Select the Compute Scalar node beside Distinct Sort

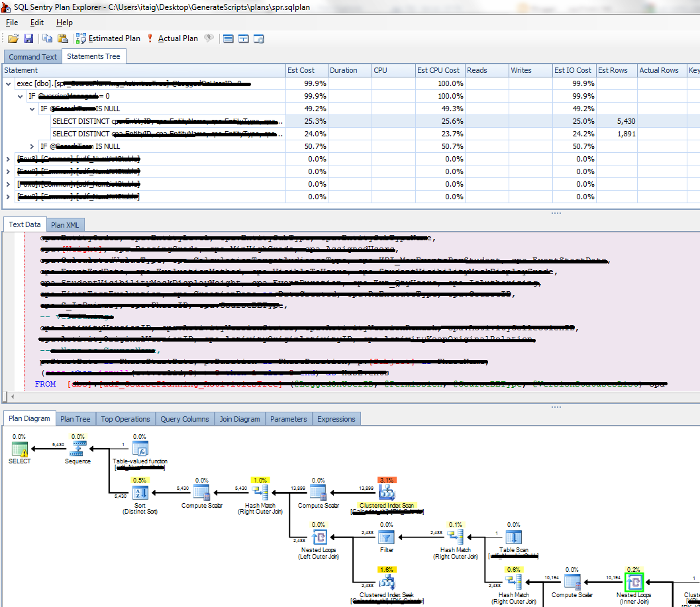tap(202, 493)
